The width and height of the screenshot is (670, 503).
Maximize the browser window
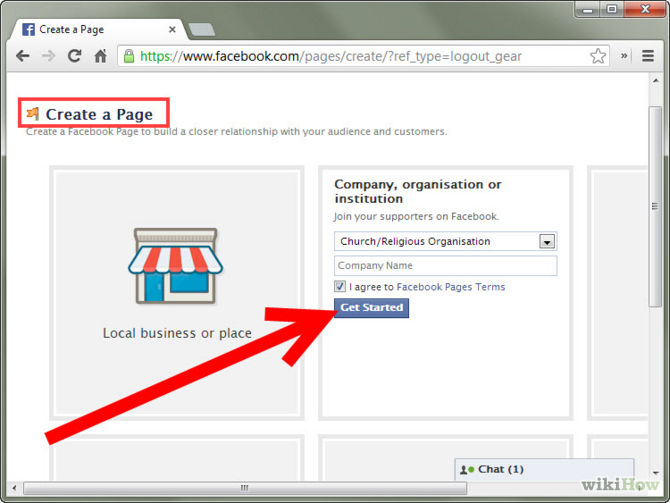click(612, 9)
